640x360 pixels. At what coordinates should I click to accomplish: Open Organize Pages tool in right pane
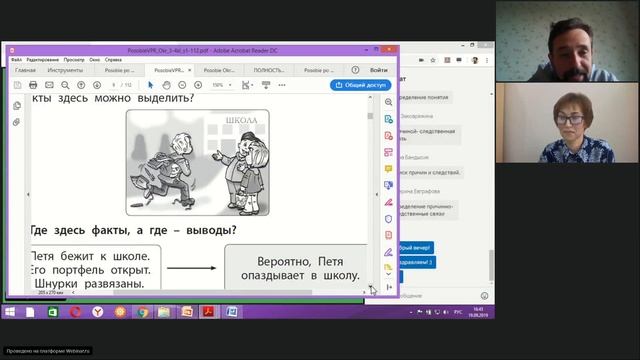coord(388,152)
